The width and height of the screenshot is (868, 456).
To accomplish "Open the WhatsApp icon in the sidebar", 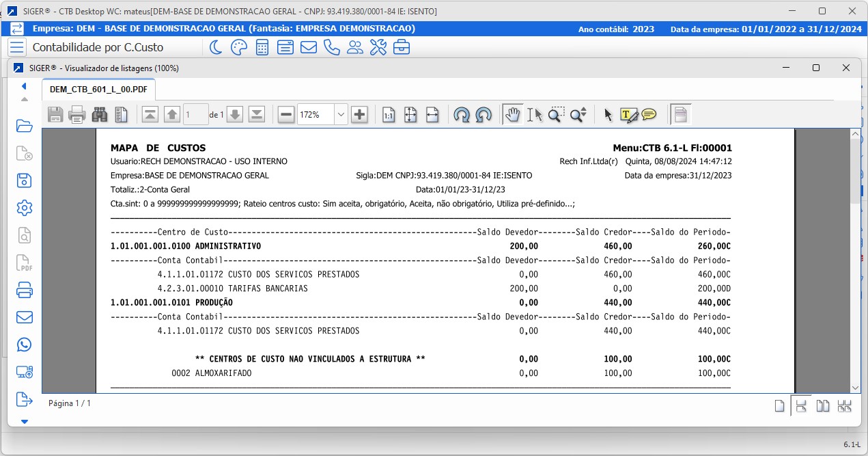I will 24,345.
